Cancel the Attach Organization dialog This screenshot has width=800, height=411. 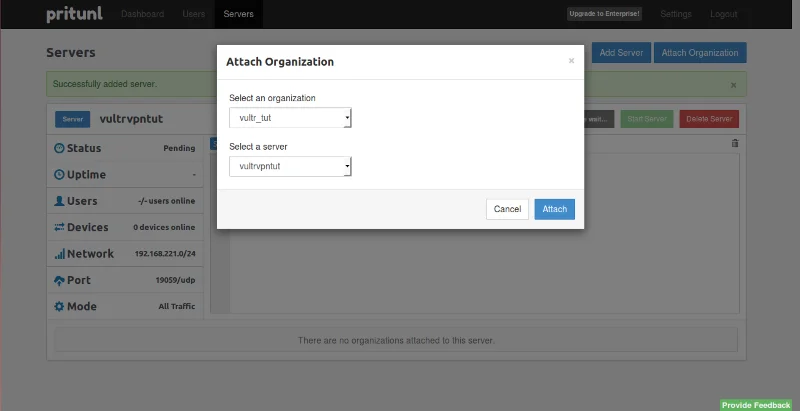coord(507,209)
